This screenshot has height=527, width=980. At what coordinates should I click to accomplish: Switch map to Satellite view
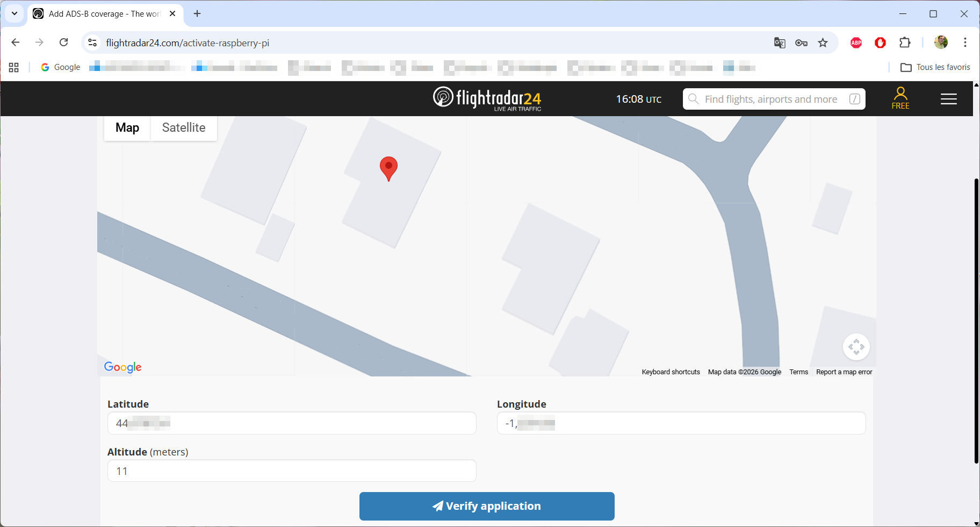click(184, 127)
